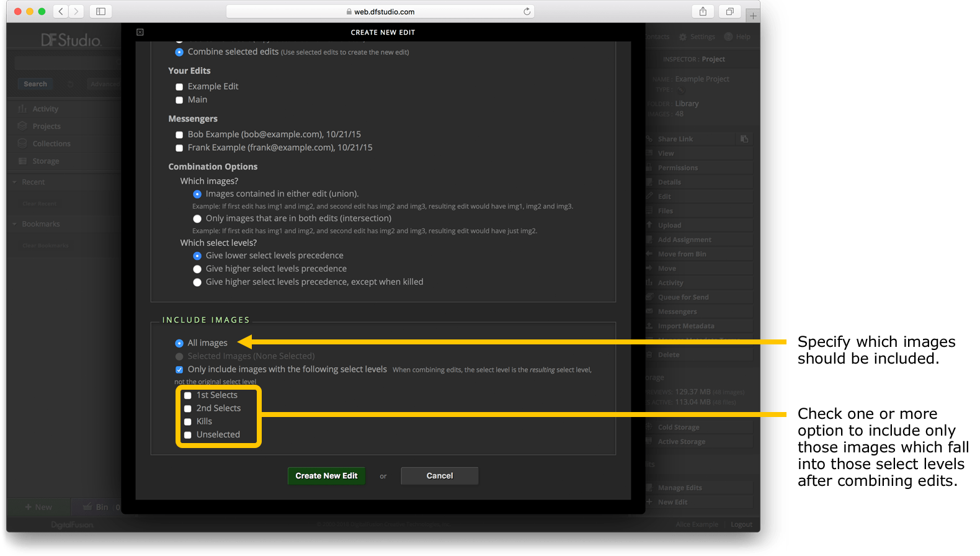Select higher precedence except when killed option
This screenshot has height=556, width=980.
pyautogui.click(x=197, y=282)
